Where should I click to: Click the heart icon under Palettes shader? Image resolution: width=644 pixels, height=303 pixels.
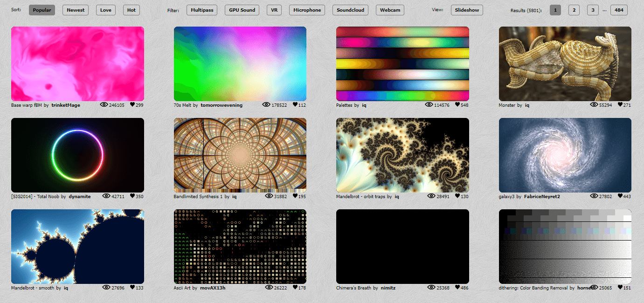coord(457,105)
